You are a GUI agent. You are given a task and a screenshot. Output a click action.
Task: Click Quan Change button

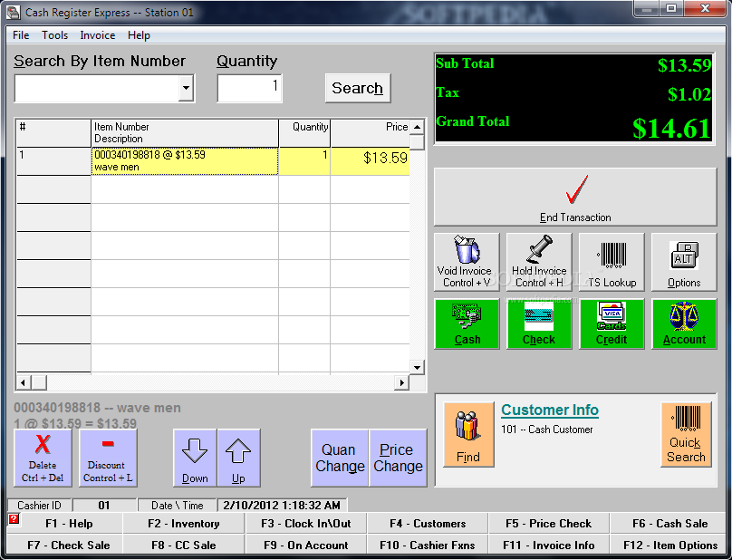[340, 458]
